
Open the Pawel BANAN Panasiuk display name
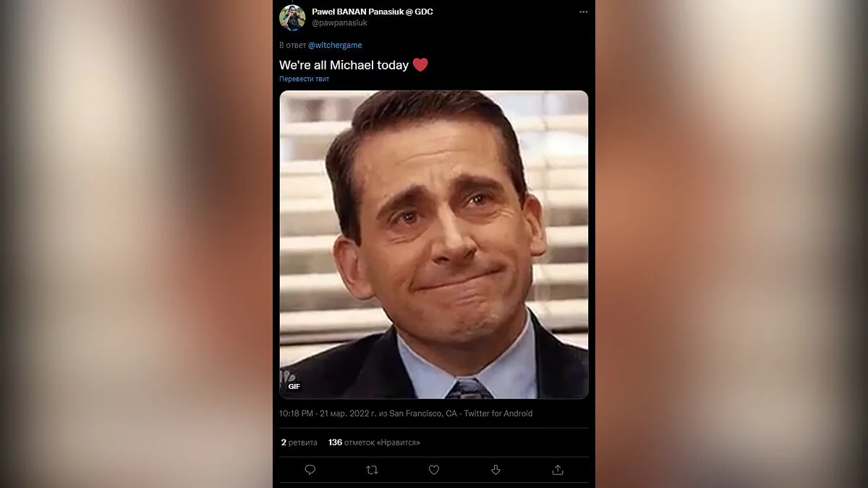click(373, 12)
